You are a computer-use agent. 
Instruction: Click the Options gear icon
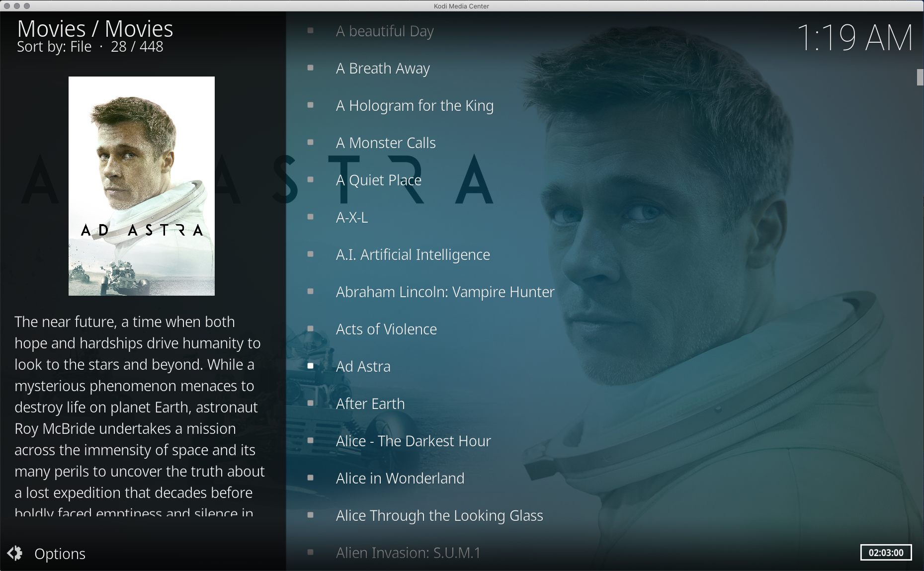(x=15, y=553)
